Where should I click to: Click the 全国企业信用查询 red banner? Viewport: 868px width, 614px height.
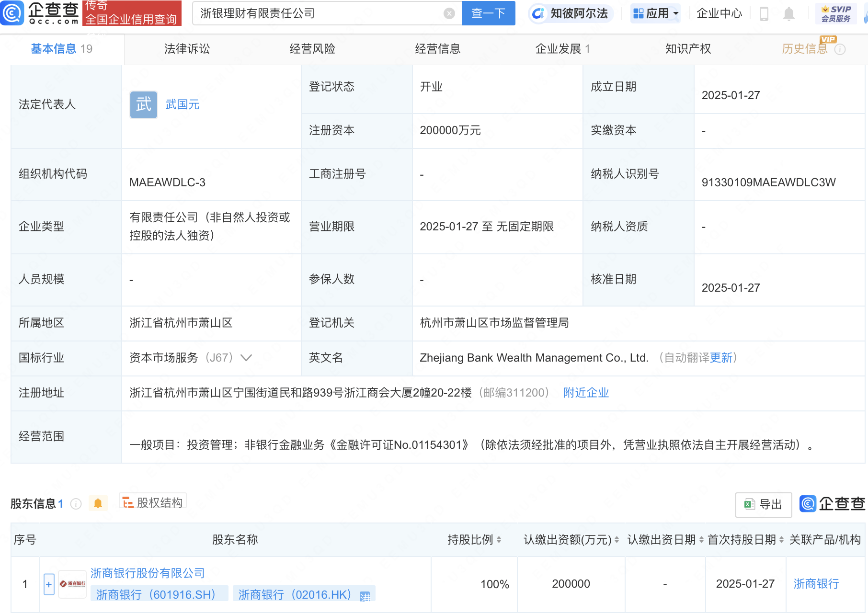click(132, 13)
